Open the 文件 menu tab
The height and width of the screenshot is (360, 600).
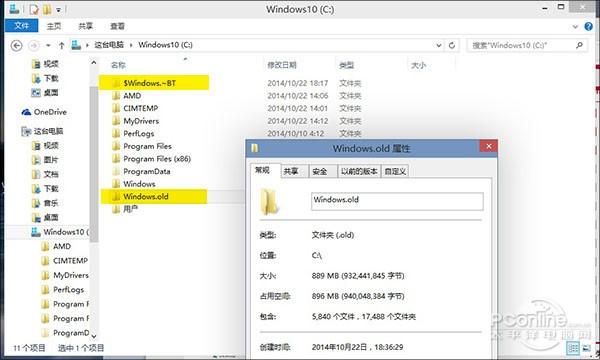pyautogui.click(x=21, y=26)
